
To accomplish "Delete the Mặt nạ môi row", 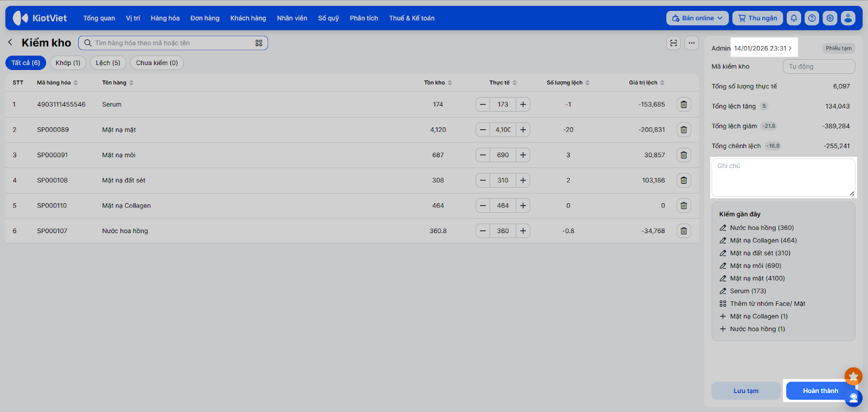I will click(x=684, y=155).
